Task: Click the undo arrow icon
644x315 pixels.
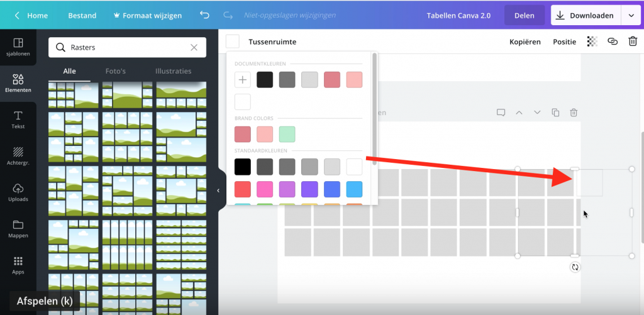Action: point(204,15)
